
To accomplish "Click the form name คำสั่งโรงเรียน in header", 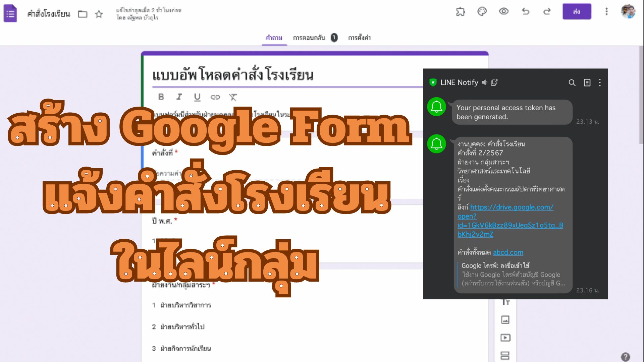I will pos(49,14).
